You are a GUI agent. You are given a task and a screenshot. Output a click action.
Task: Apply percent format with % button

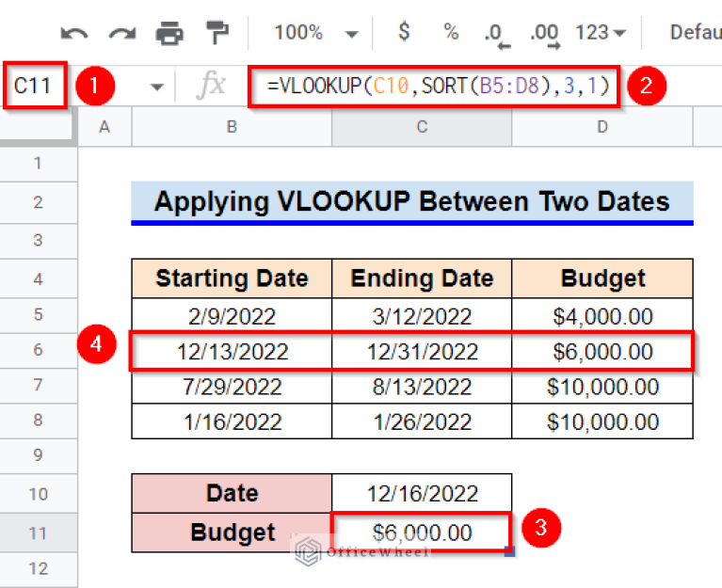[x=451, y=32]
